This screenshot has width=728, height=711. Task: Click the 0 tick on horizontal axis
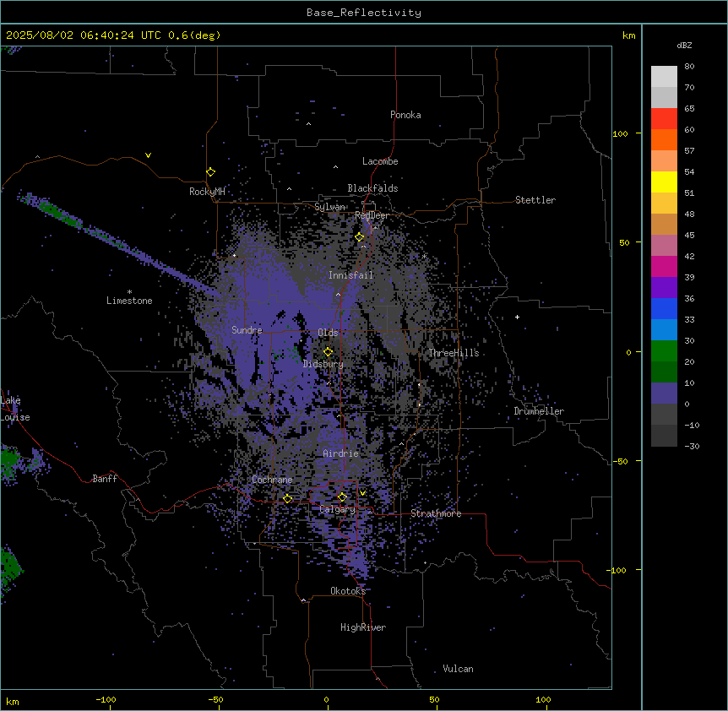[x=326, y=699]
